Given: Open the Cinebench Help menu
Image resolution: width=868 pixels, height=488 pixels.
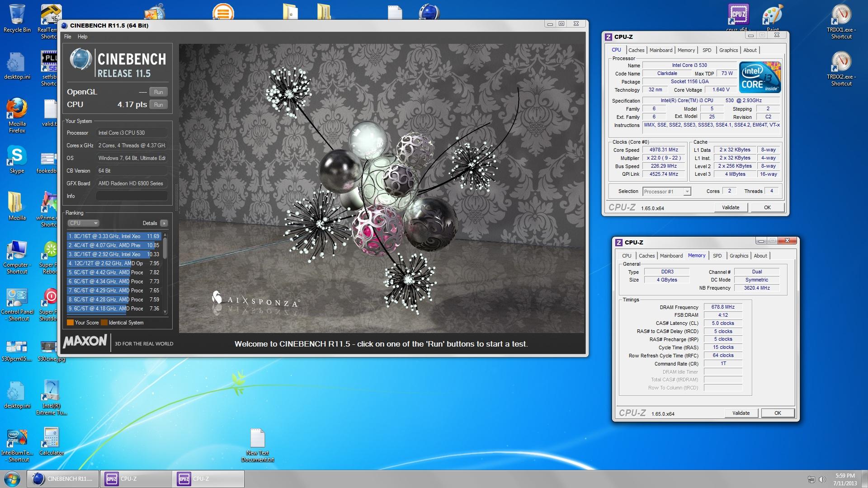Looking at the screenshot, I should pyautogui.click(x=82, y=37).
